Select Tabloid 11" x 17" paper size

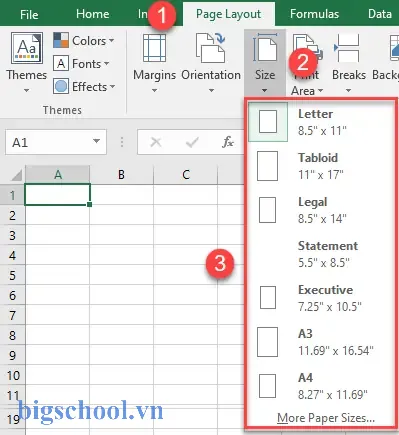[321, 166]
